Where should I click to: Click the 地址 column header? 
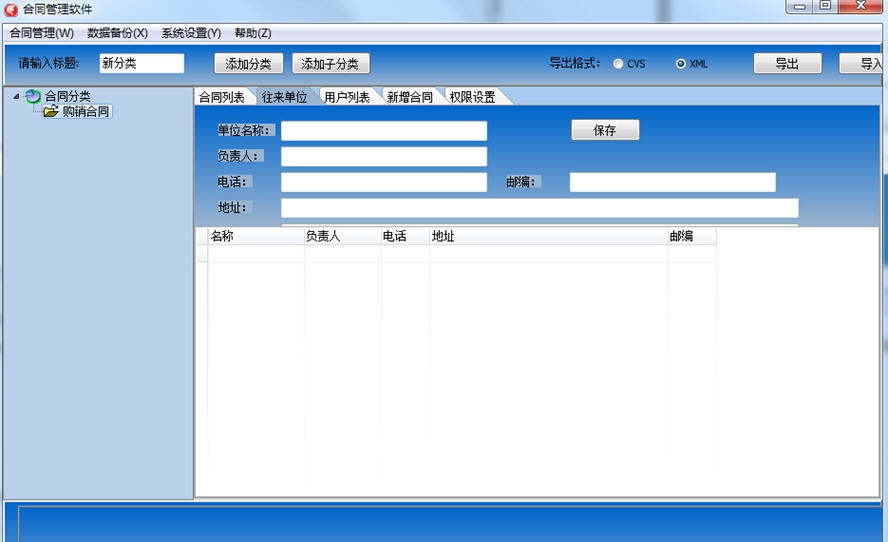pyautogui.click(x=549, y=236)
